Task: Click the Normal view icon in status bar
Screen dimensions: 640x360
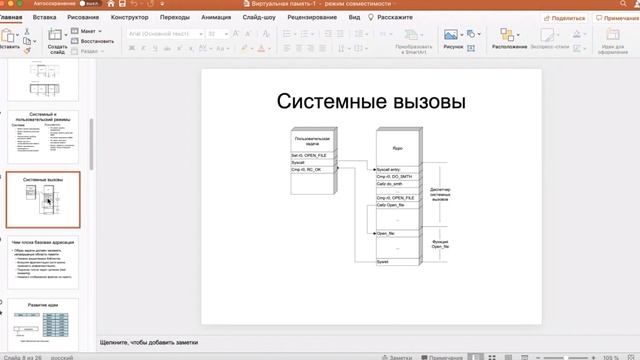Action: point(476,358)
